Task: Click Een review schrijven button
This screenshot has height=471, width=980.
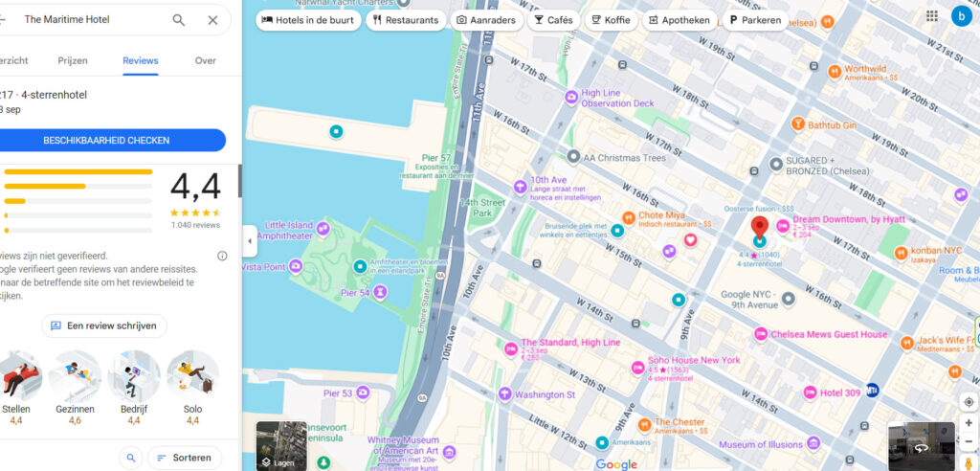Action: click(x=104, y=325)
